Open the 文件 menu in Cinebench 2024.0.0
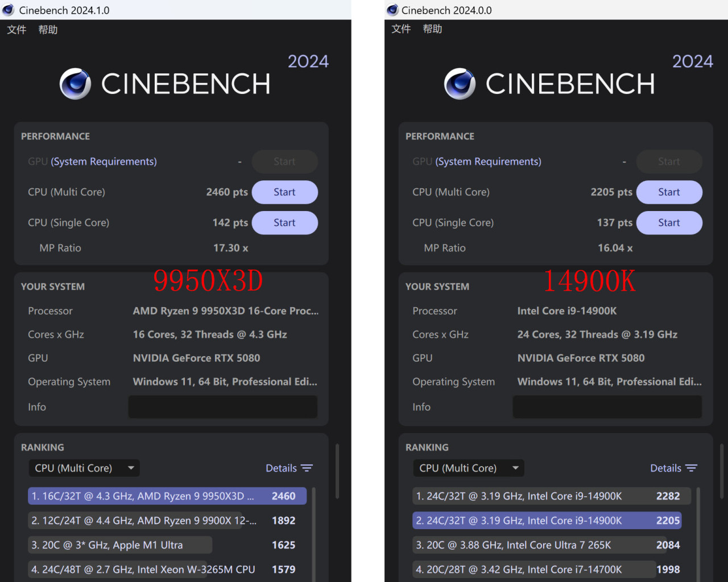 pyautogui.click(x=401, y=29)
